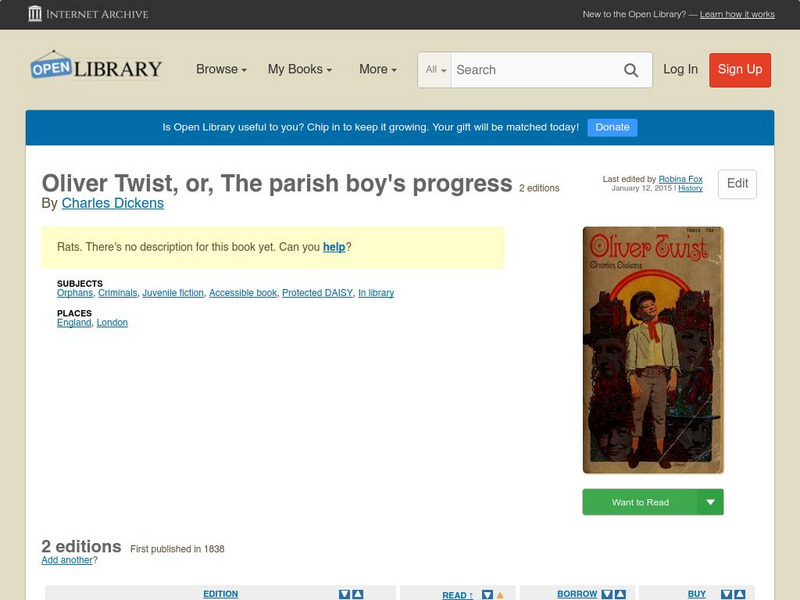Click the BORROW column's up sort arrow
The width and height of the screenshot is (800, 600).
tap(620, 593)
